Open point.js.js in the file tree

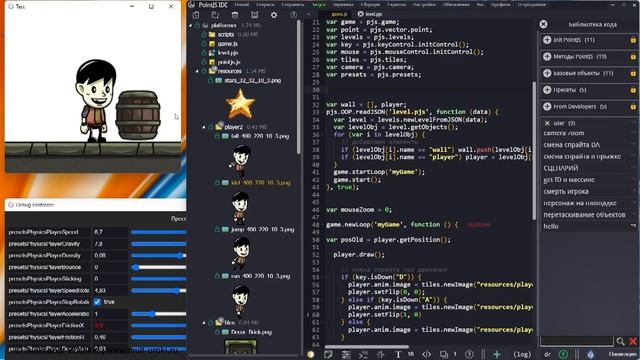click(x=229, y=62)
